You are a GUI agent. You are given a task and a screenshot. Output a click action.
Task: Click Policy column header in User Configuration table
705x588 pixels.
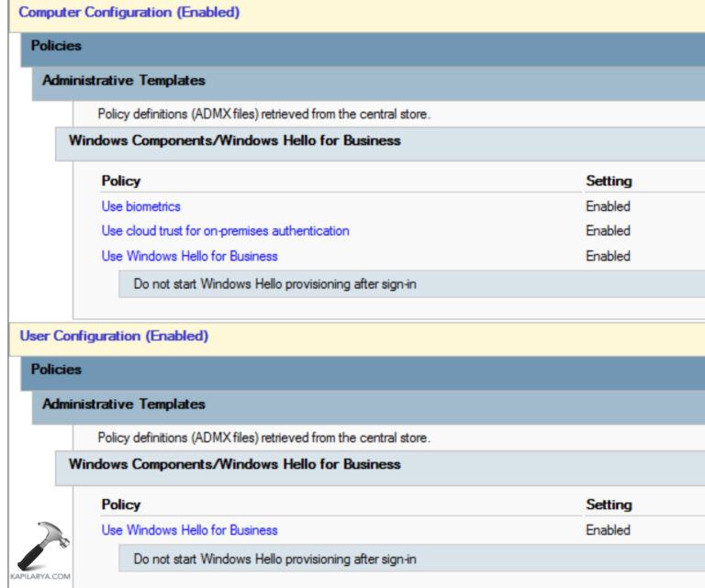point(121,505)
